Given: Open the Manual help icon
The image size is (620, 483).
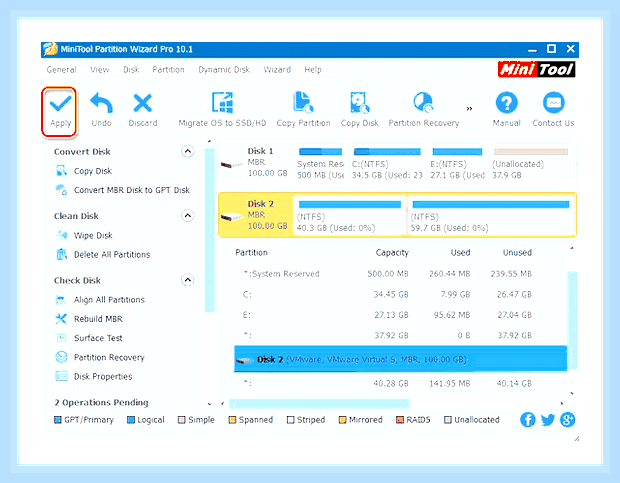Looking at the screenshot, I should pyautogui.click(x=507, y=110).
